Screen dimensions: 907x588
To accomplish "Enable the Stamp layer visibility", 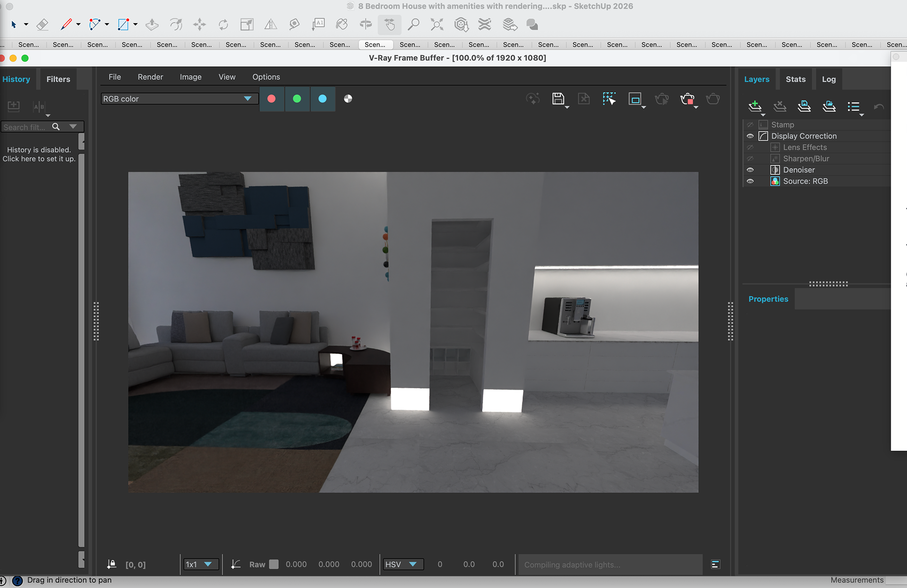I will (750, 125).
